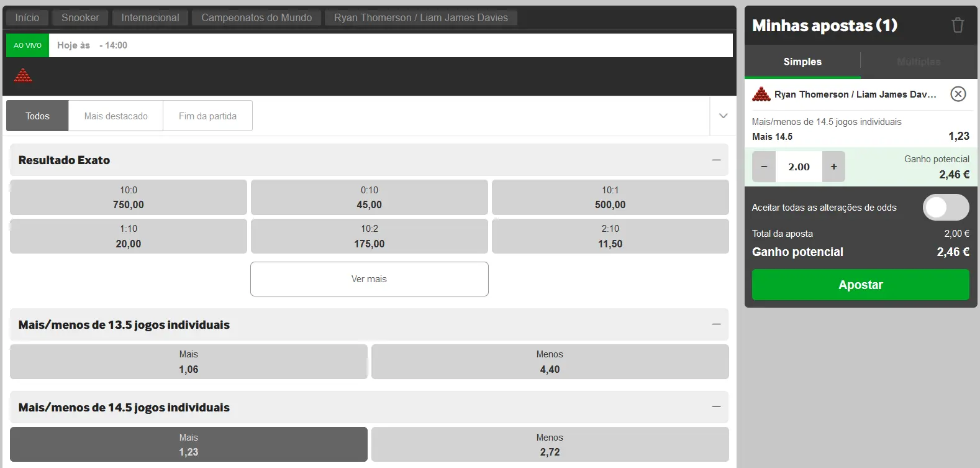This screenshot has height=468, width=980.
Task: Click snooker icon in the bet slip
Action: coord(761,94)
